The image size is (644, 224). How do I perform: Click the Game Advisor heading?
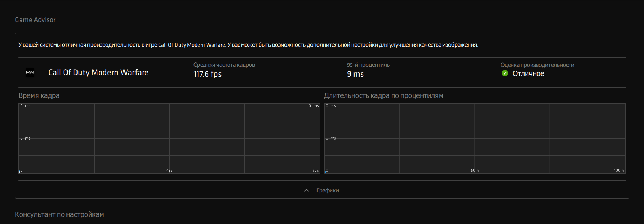[x=35, y=20]
